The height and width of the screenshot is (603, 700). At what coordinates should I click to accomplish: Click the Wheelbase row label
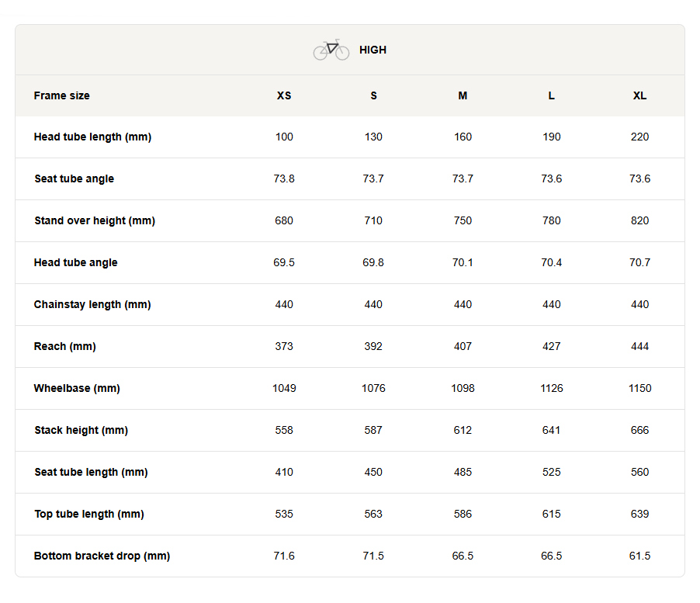[77, 388]
